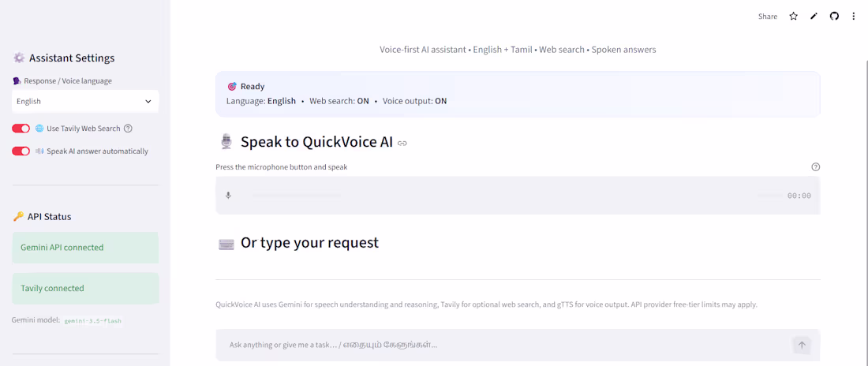Open the three-dot main menu

tap(854, 17)
